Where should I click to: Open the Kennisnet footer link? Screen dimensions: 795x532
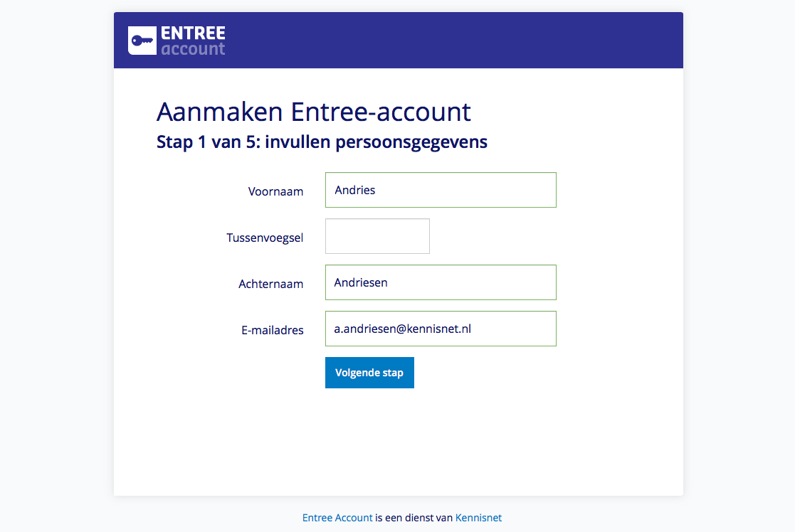coord(478,518)
